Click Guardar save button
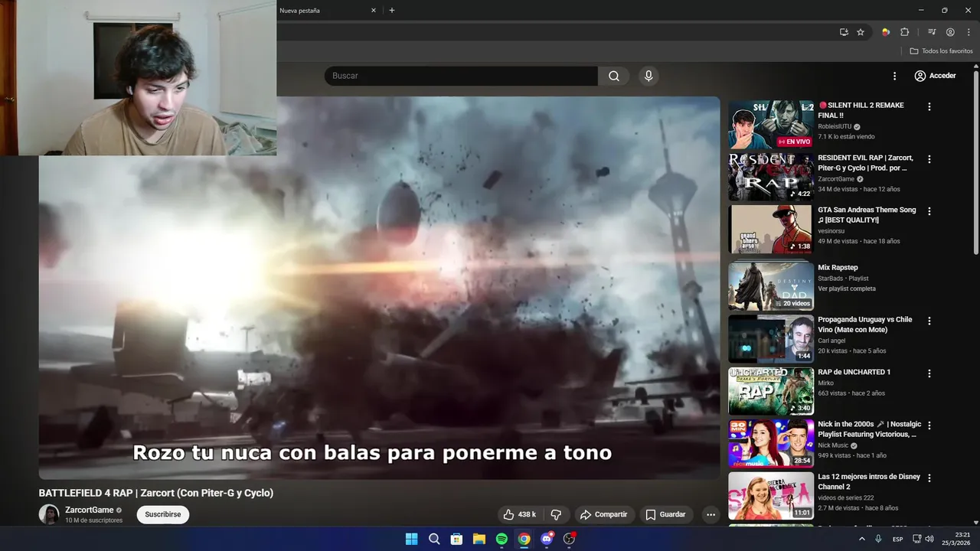The width and height of the screenshot is (980, 551). coord(665,514)
